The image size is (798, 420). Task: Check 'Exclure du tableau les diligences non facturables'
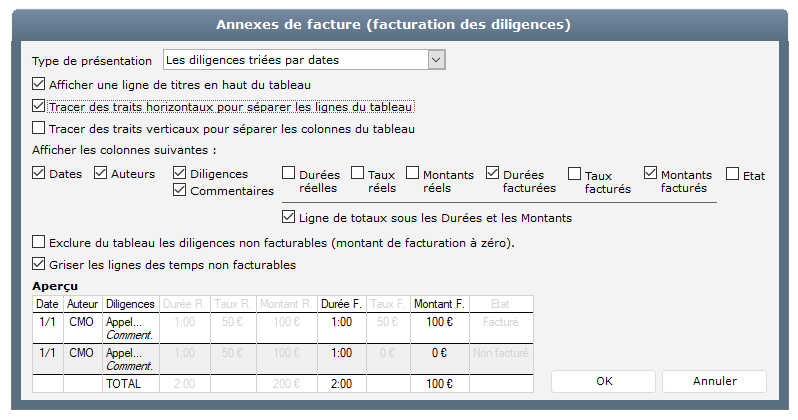pyautogui.click(x=39, y=242)
